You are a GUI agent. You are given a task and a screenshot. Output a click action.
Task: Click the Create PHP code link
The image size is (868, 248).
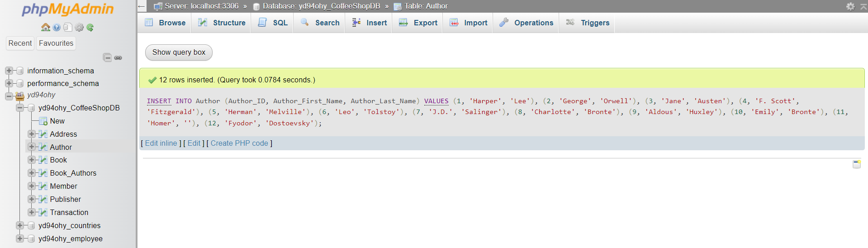[x=239, y=143]
